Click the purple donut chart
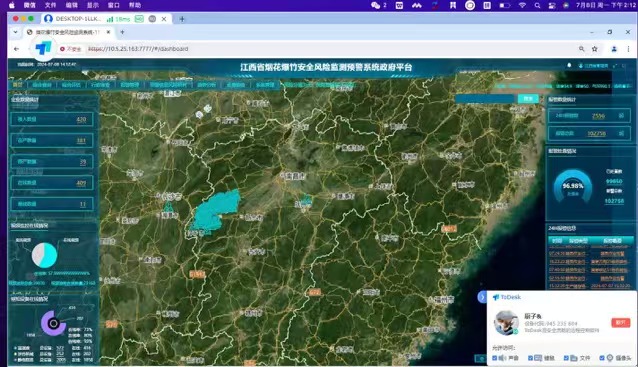638x367 pixels. 53,323
